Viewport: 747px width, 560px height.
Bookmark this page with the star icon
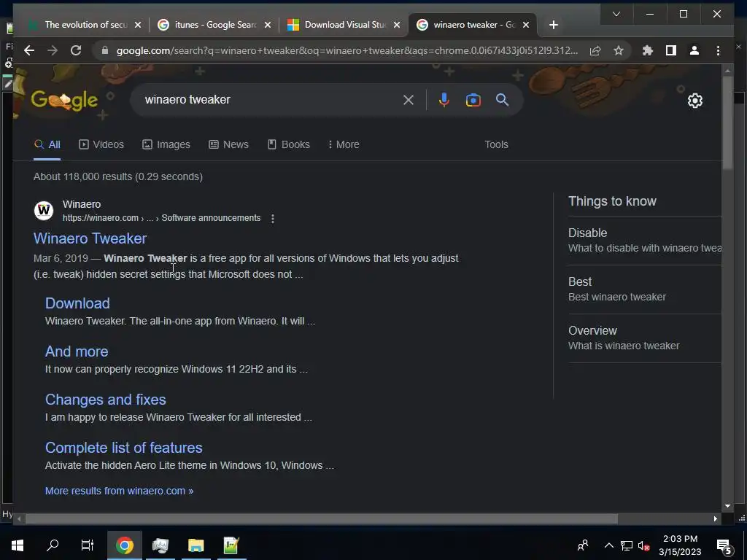[619, 50]
